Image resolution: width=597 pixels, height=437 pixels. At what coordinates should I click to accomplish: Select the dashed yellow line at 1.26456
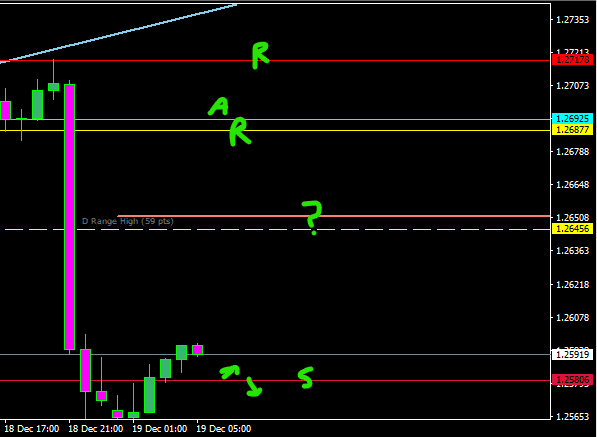tap(278, 229)
